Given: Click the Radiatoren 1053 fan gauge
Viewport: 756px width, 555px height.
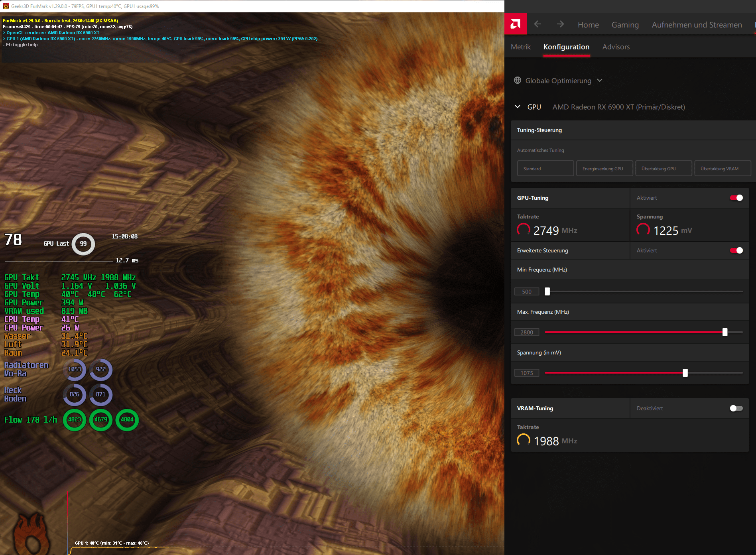Looking at the screenshot, I should point(75,369).
